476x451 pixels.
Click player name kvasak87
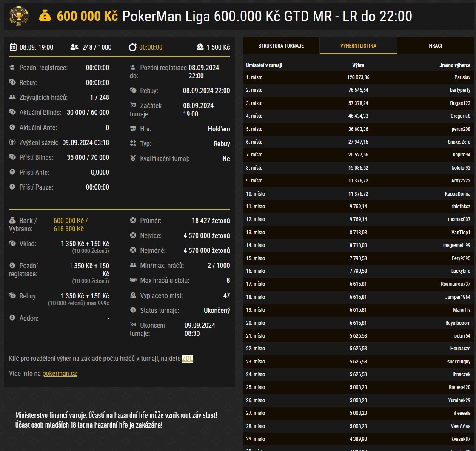coord(461,439)
